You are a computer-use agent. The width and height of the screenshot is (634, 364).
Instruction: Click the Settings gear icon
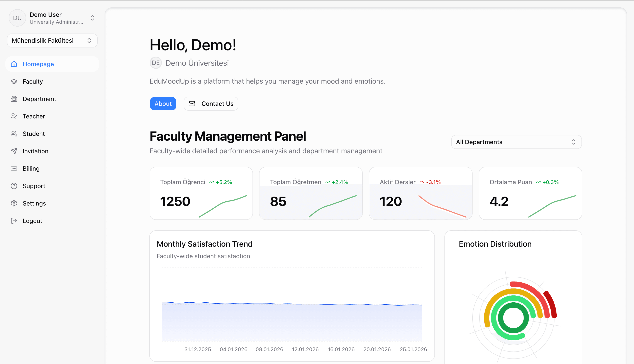click(x=14, y=203)
